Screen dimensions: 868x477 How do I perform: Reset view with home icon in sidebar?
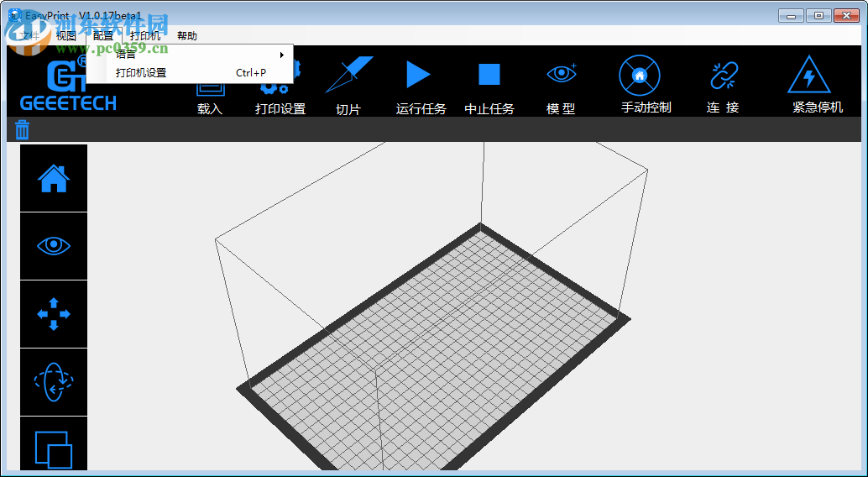pyautogui.click(x=54, y=178)
